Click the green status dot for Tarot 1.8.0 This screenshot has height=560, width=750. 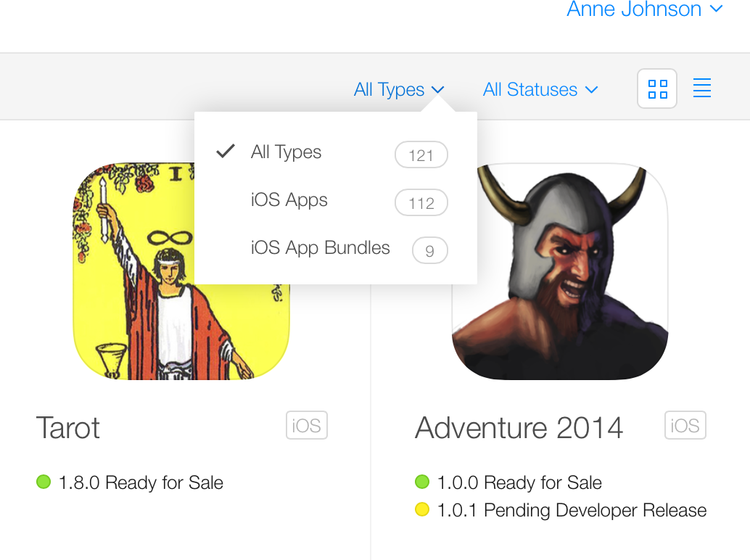click(44, 482)
